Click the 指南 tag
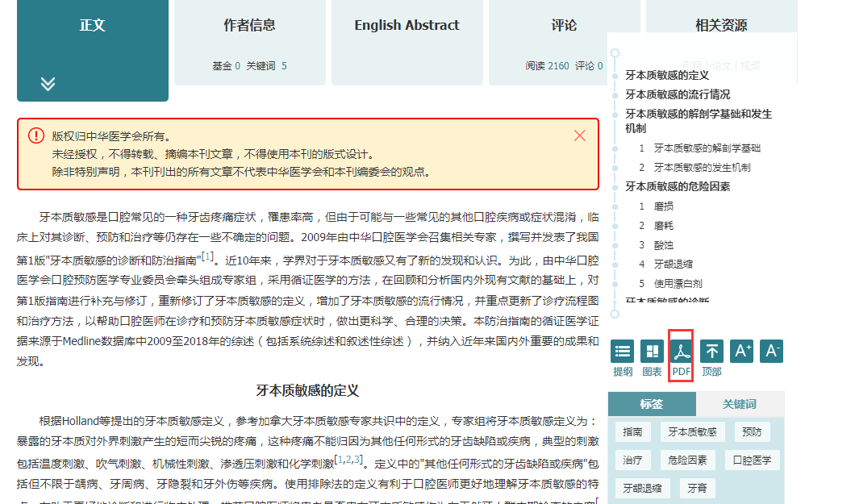This screenshot has height=504, width=855. click(632, 432)
